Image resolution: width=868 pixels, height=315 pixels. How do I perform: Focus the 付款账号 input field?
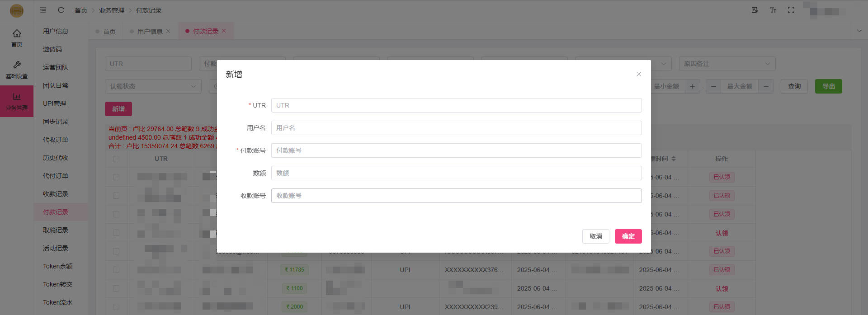[x=456, y=150]
